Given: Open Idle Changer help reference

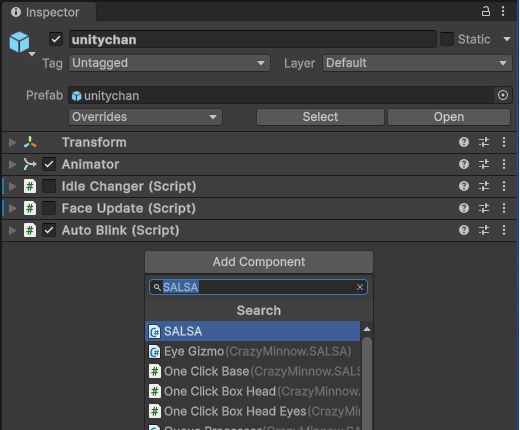Looking at the screenshot, I should tap(464, 186).
